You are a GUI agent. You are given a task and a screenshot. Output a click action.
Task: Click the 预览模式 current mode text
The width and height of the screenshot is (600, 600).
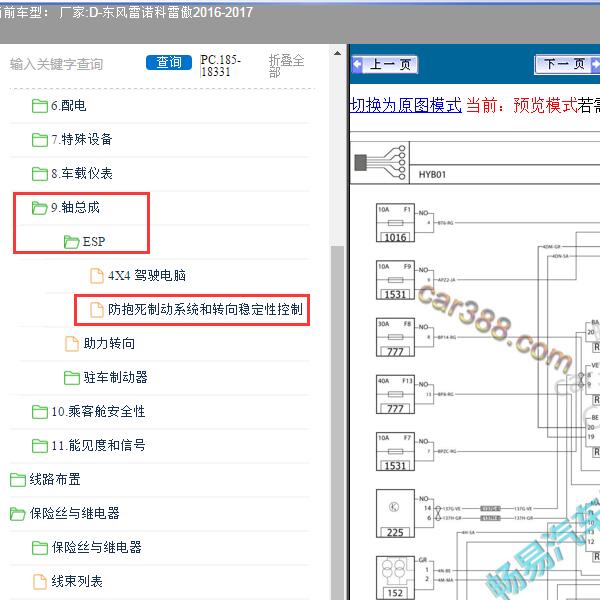(545, 105)
